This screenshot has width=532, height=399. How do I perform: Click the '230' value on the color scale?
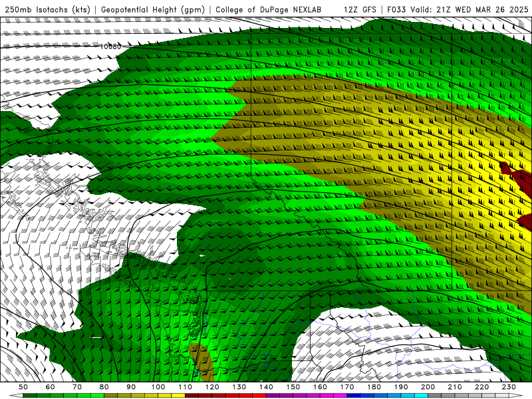click(x=509, y=387)
